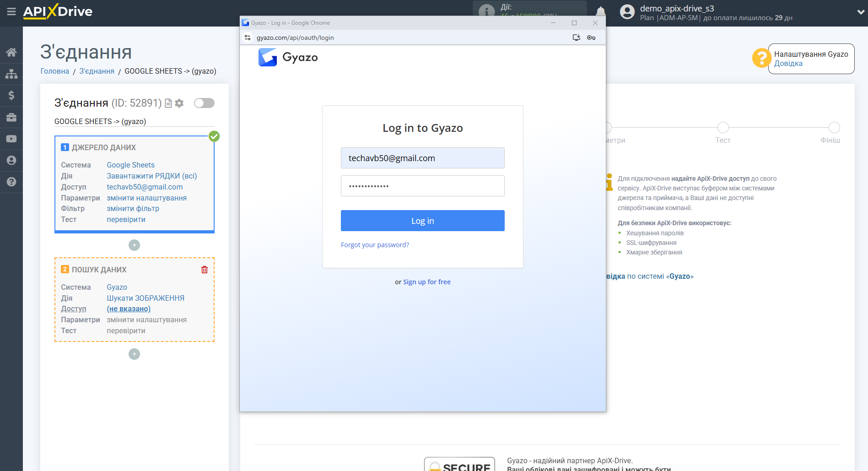Open video tutorials icon in the sidebar

point(11,138)
